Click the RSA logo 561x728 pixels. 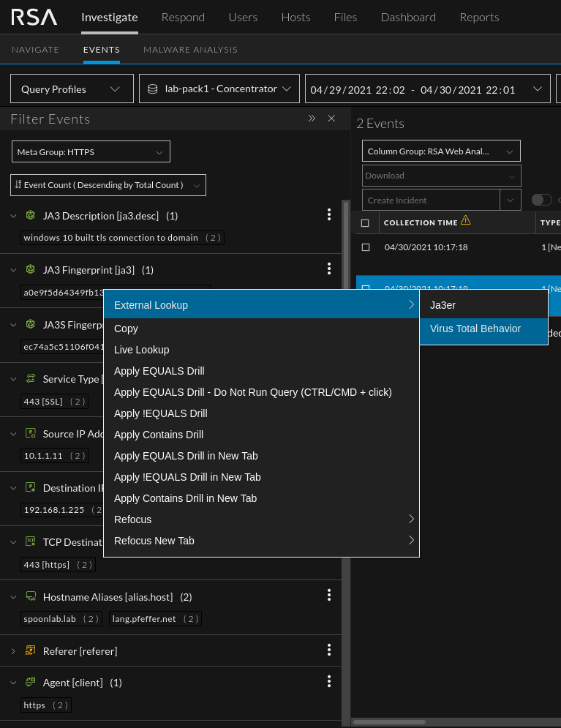34,17
